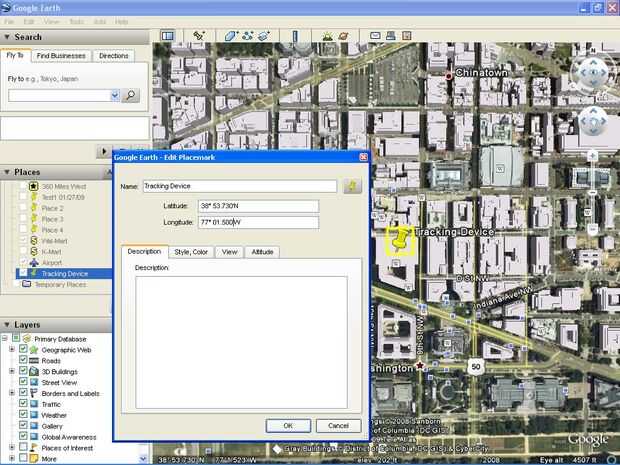Viewport: 620px width, 465px height.
Task: Click the Chinatown red marker on map
Action: click(449, 76)
